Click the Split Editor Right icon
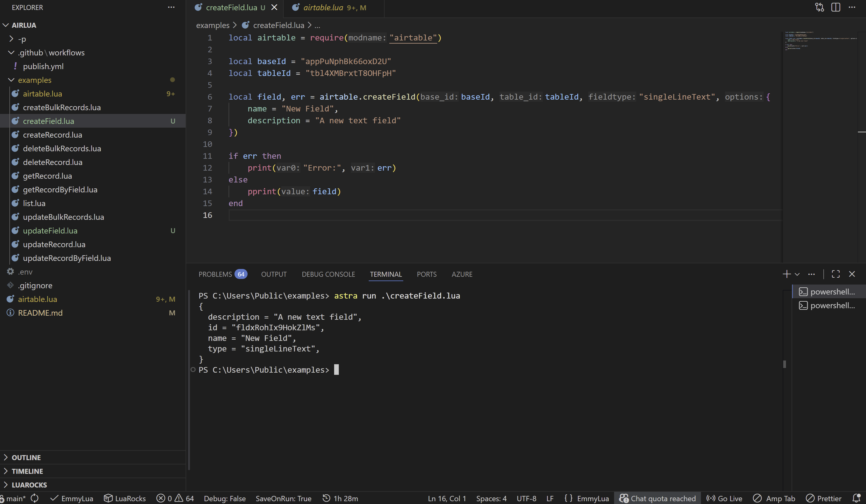This screenshot has width=866, height=504. coord(835,7)
